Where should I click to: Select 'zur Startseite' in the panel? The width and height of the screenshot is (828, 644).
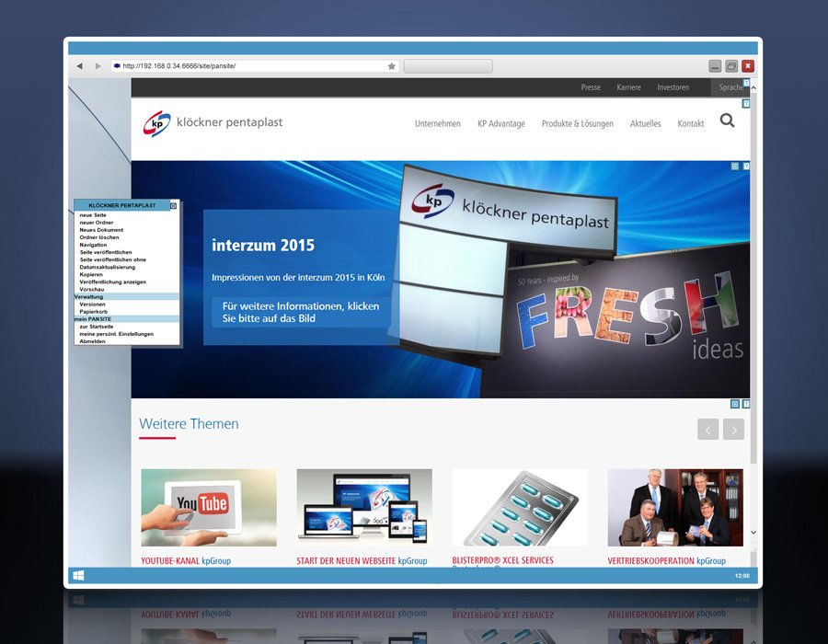(97, 327)
